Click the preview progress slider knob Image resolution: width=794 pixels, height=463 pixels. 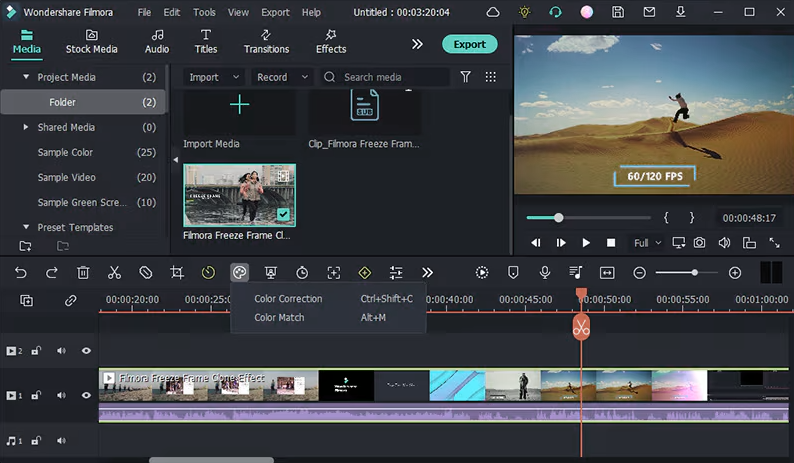[559, 218]
